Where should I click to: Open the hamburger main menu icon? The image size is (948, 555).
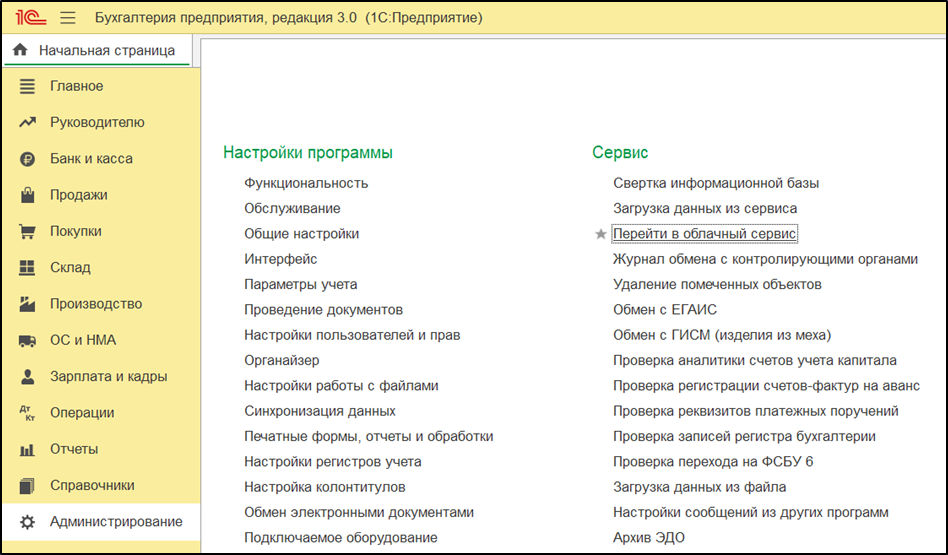pyautogui.click(x=68, y=18)
